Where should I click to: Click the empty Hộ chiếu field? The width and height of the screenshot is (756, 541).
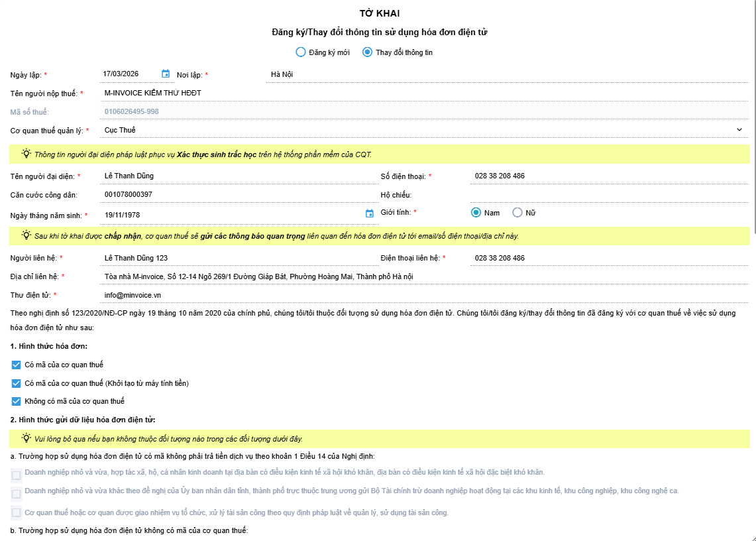(x=610, y=194)
